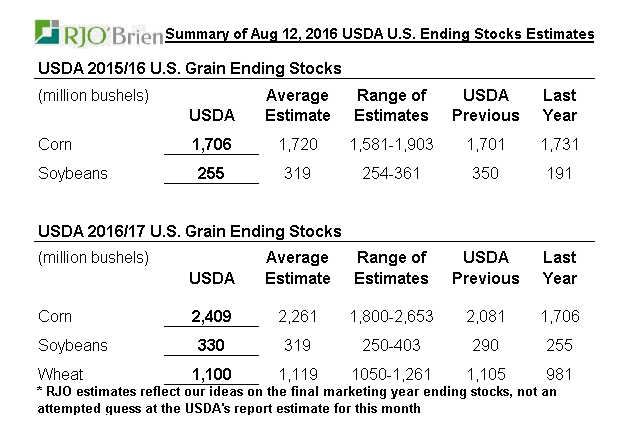The width and height of the screenshot is (630, 430).
Task: Click the USDA Previous value 2,081
Action: coord(485,317)
